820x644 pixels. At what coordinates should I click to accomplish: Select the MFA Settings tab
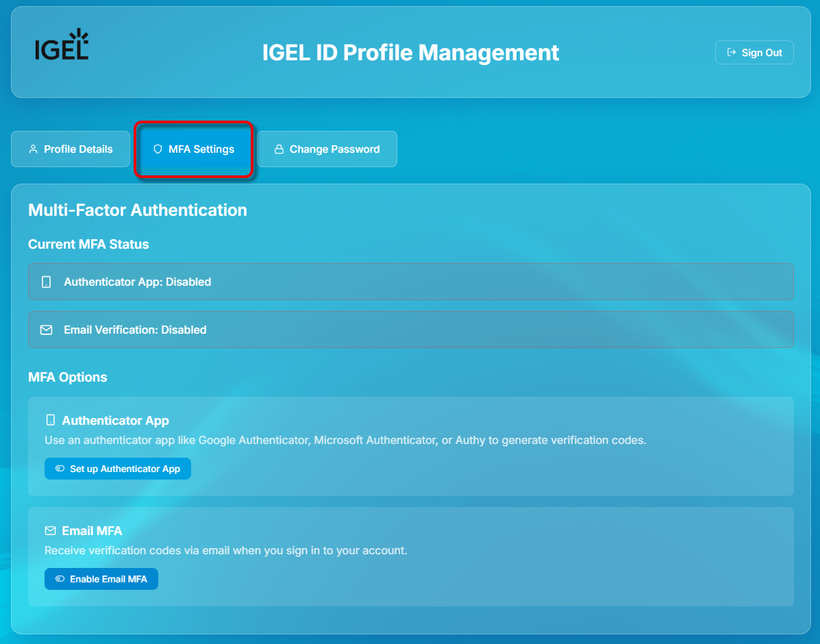[195, 149]
